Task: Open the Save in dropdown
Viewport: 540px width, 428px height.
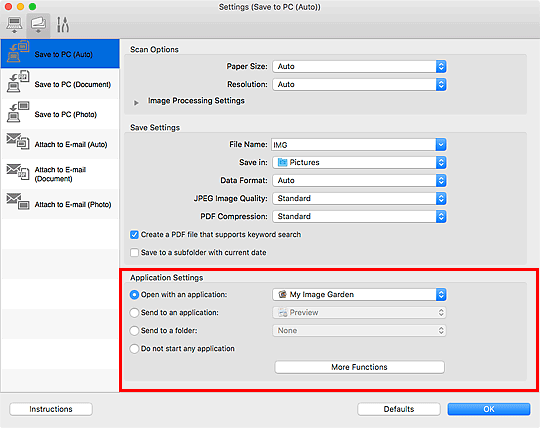Action: pyautogui.click(x=359, y=162)
